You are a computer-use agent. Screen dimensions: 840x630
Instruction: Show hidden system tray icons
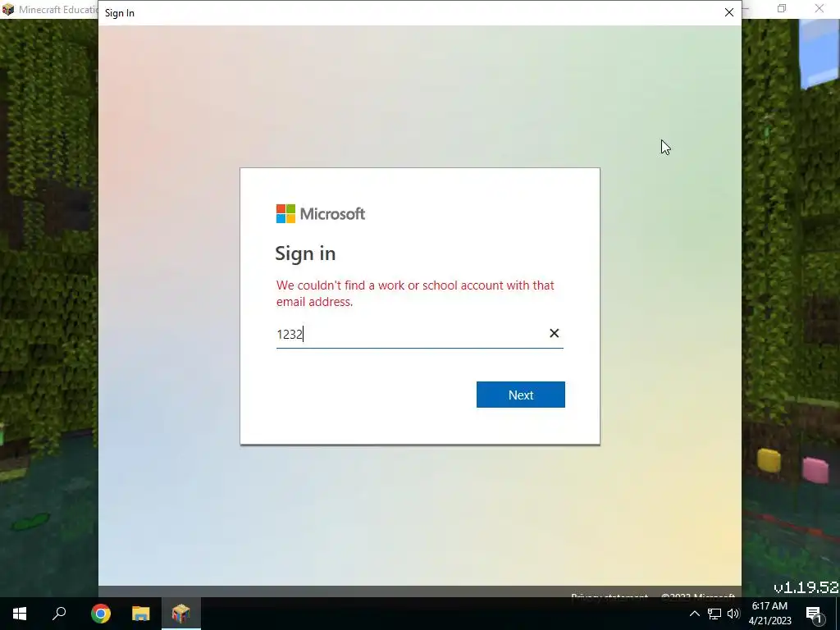(694, 614)
